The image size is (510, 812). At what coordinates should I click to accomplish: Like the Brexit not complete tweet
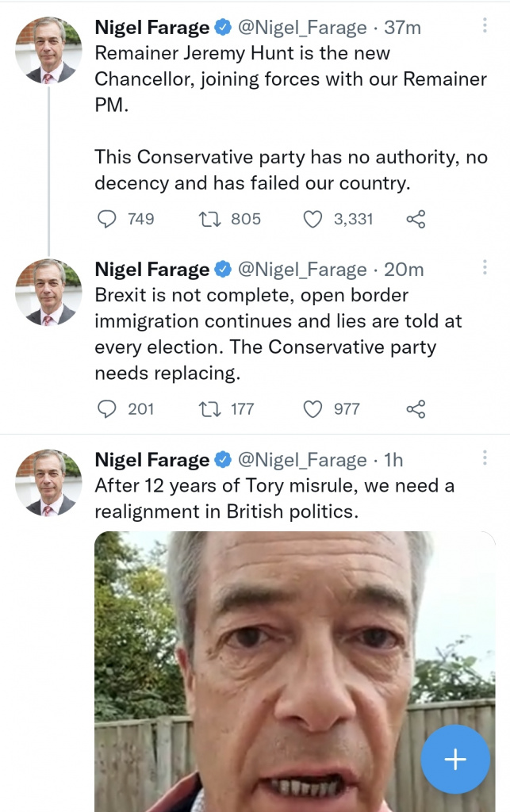point(313,409)
